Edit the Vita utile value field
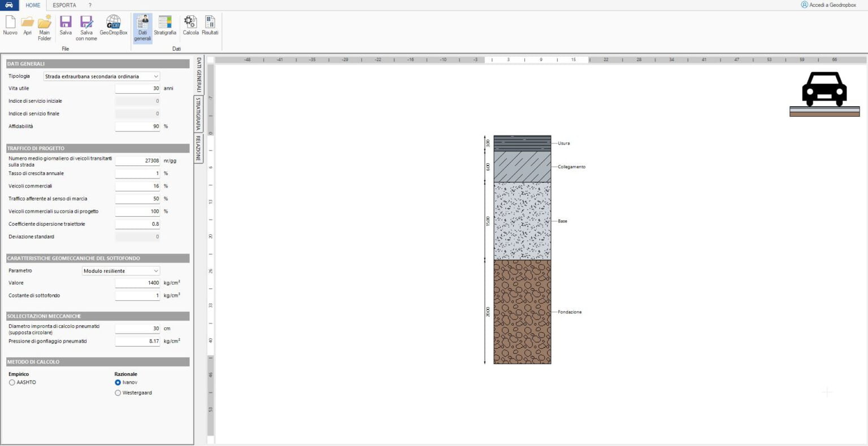The image size is (868, 446). 137,88
